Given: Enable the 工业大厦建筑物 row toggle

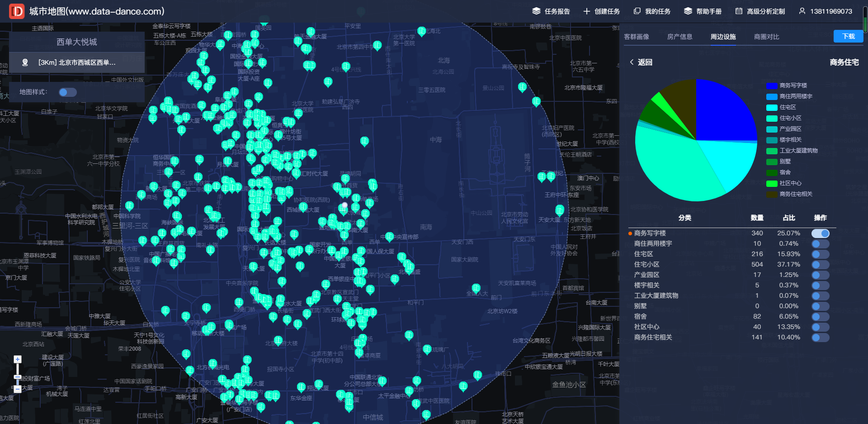Looking at the screenshot, I should tap(820, 296).
